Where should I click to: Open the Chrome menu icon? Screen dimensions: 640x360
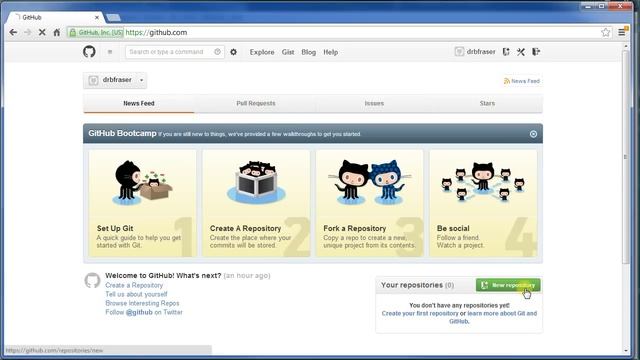point(622,32)
